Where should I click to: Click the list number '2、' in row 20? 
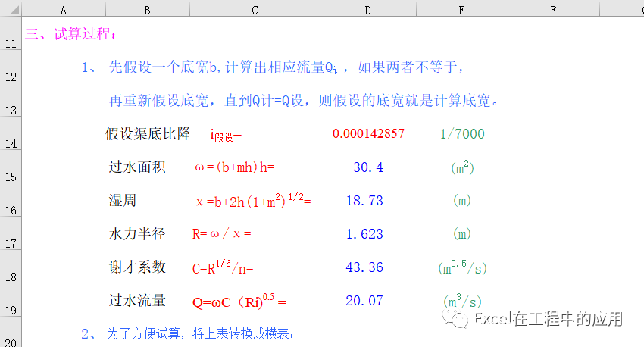point(89,334)
